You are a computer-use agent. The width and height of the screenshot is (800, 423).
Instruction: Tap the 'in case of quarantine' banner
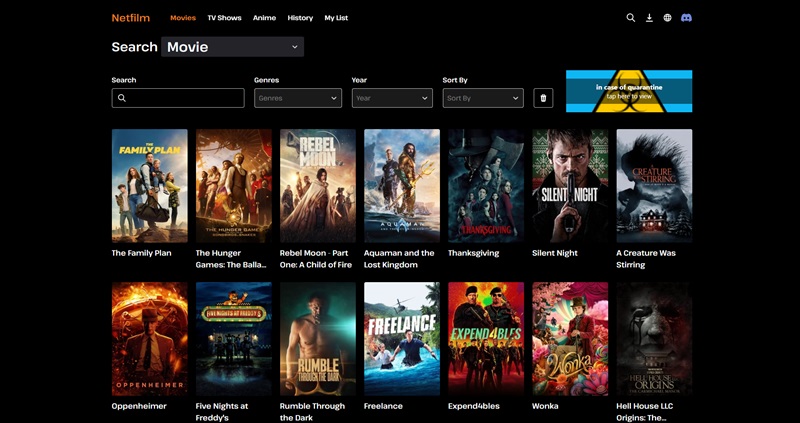click(x=629, y=91)
